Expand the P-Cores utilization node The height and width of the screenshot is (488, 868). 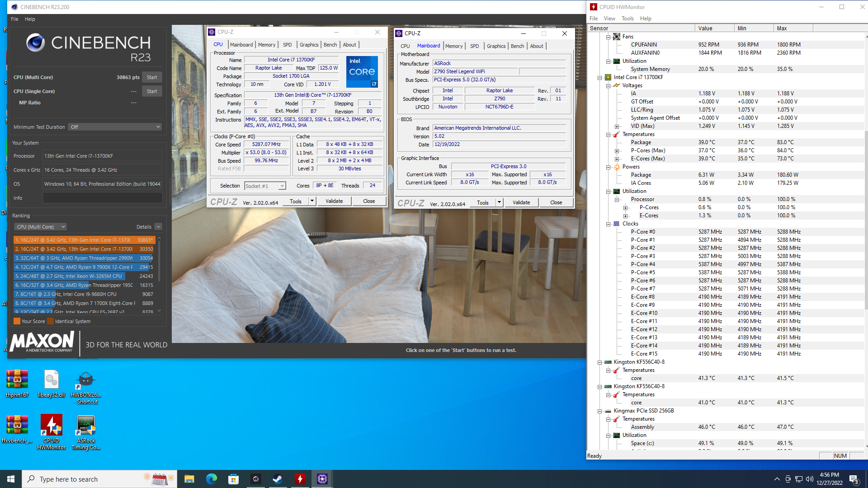point(626,208)
